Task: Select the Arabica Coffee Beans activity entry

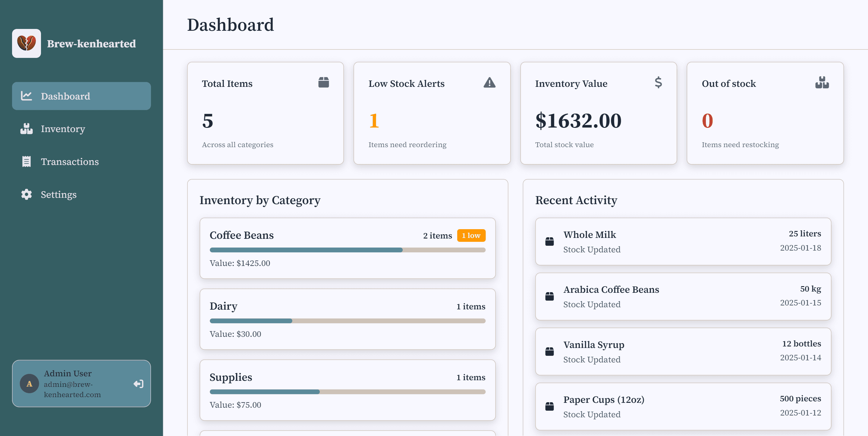Action: click(x=683, y=296)
